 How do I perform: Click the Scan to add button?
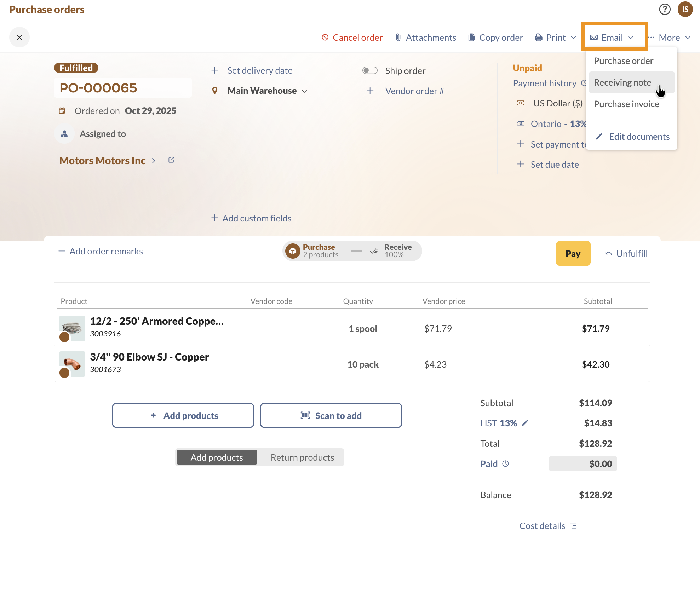point(331,416)
